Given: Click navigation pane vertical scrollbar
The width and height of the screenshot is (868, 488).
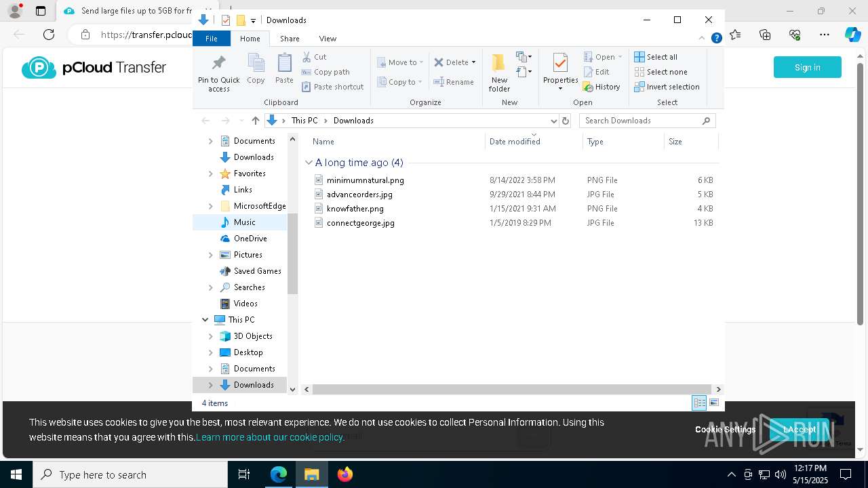Looking at the screenshot, I should pos(292,253).
